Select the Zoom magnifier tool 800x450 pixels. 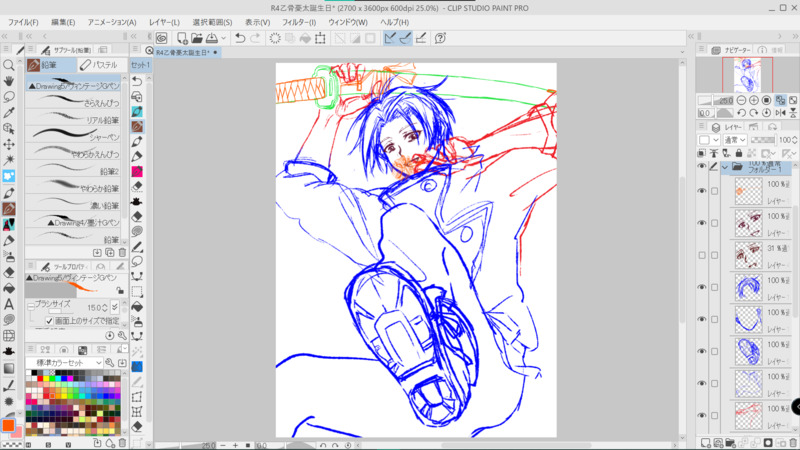coord(9,65)
